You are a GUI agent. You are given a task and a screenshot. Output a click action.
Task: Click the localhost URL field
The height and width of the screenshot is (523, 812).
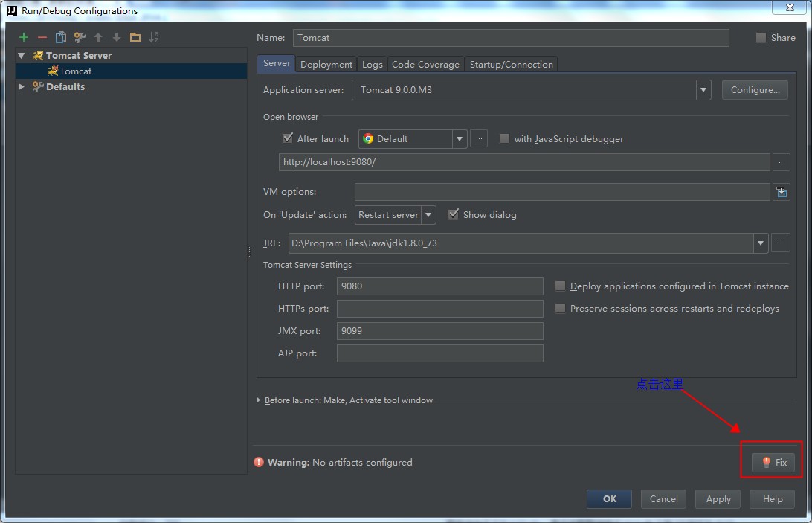[524, 162]
